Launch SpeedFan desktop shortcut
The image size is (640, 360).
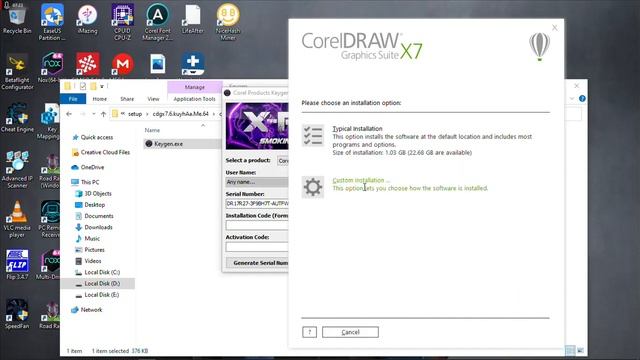pos(17,314)
